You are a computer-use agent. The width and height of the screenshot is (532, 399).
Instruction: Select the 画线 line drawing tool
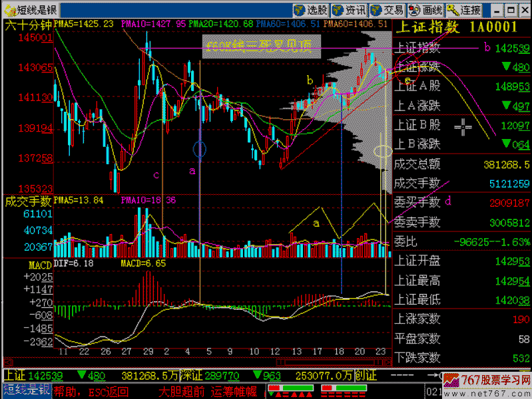tap(426, 9)
